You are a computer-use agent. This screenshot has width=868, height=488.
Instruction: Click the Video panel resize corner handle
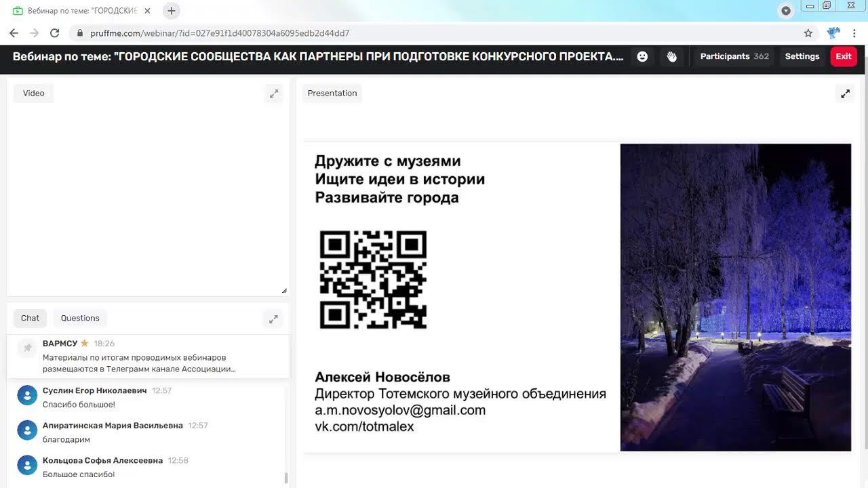click(284, 291)
